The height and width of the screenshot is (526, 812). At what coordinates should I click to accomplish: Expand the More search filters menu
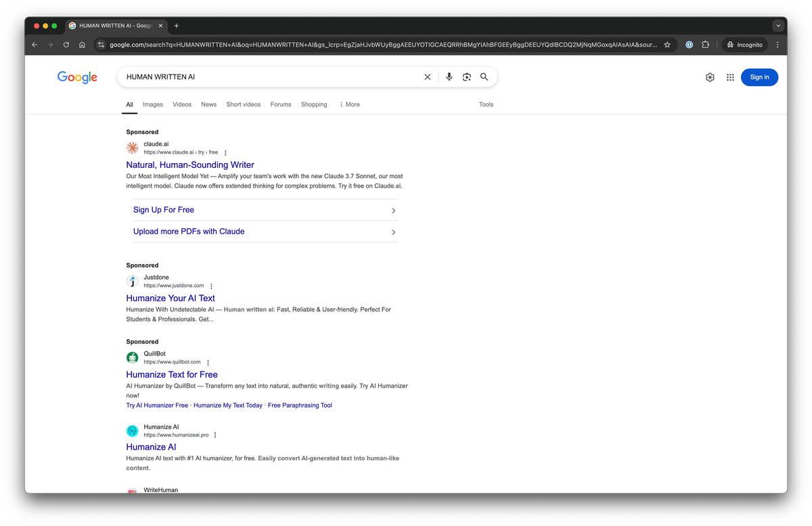350,104
